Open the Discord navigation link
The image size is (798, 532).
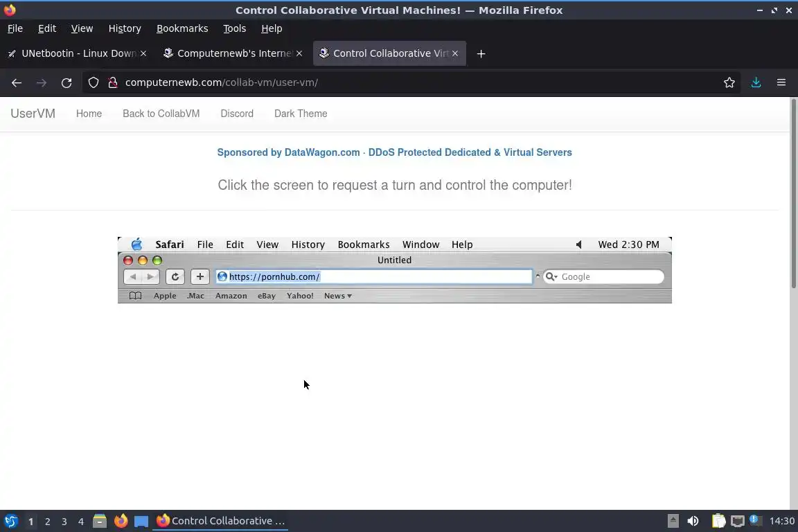[237, 114]
